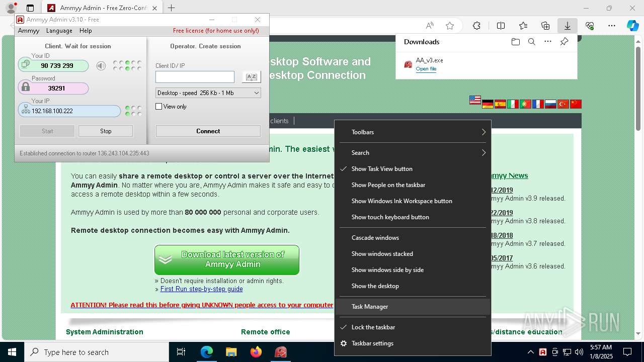Viewport: 644px width, 362px height.
Task: Open Edge Favorites star-list icon
Action: [523, 26]
